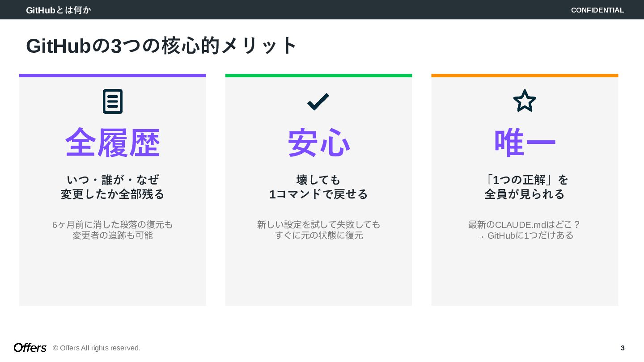Select the green bar atop the 安心 card
Viewport: 644px width, 362px height.
point(318,76)
